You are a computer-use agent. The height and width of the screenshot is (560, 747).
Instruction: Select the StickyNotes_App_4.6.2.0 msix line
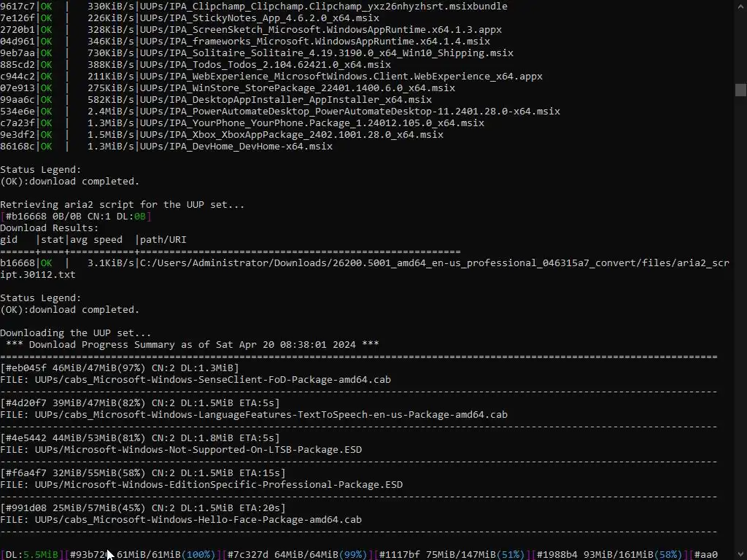259,18
